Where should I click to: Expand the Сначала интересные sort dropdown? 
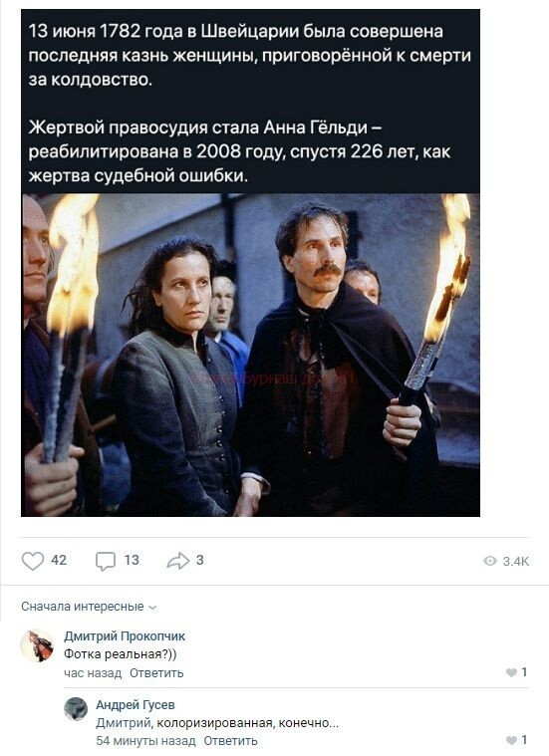point(89,607)
